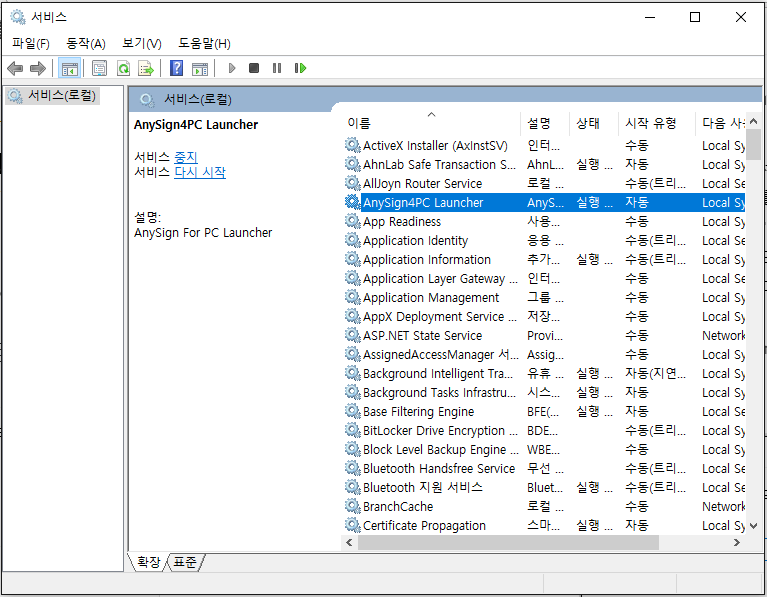Open the 동작(A) menu
Screen dimensions: 767x597
(x=86, y=44)
